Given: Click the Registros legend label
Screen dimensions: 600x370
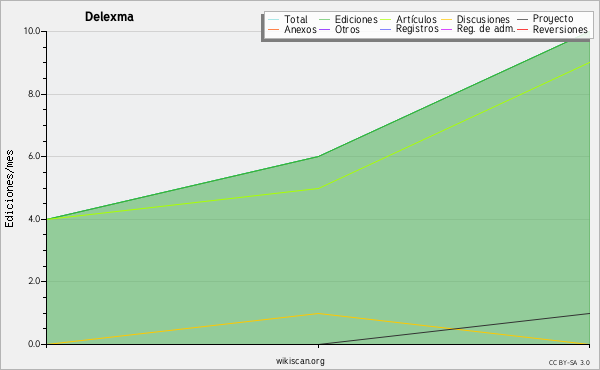Looking at the screenshot, I should pyautogui.click(x=417, y=29).
